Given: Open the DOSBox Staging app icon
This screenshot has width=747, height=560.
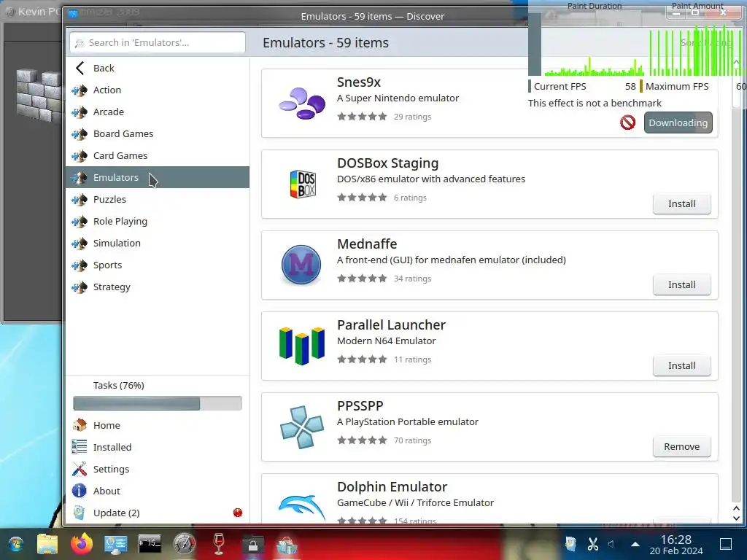Looking at the screenshot, I should pos(303,184).
